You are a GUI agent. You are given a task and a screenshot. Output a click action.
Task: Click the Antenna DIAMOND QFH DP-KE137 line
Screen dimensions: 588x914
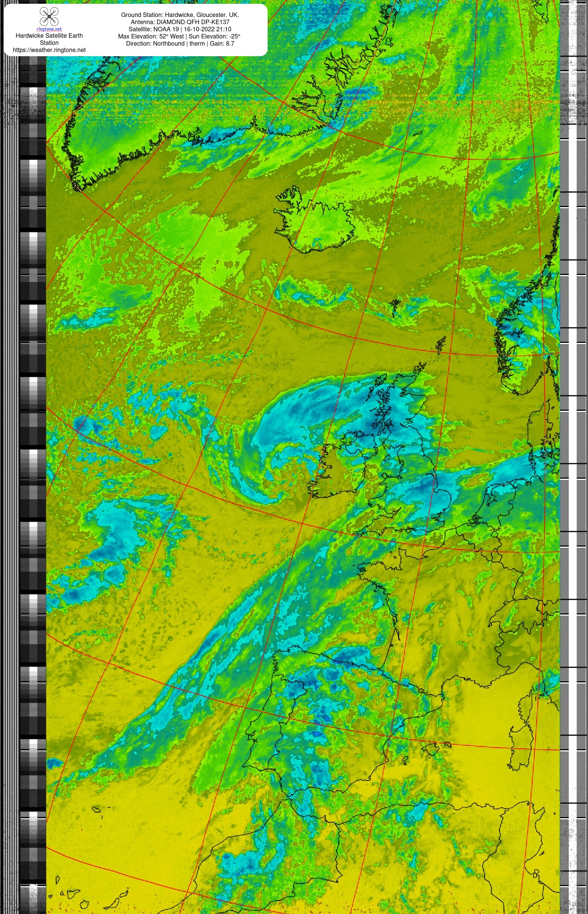pyautogui.click(x=180, y=22)
